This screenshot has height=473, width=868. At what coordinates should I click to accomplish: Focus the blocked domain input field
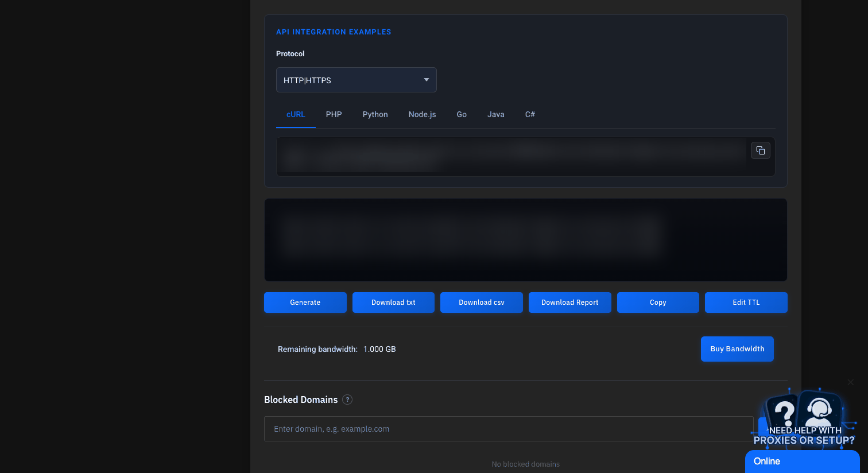click(509, 429)
